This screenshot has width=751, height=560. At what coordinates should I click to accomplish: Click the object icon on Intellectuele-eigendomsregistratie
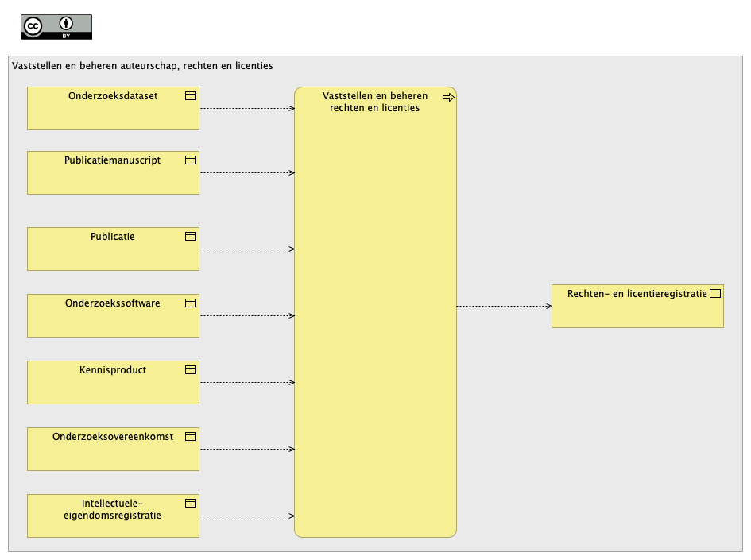191,503
